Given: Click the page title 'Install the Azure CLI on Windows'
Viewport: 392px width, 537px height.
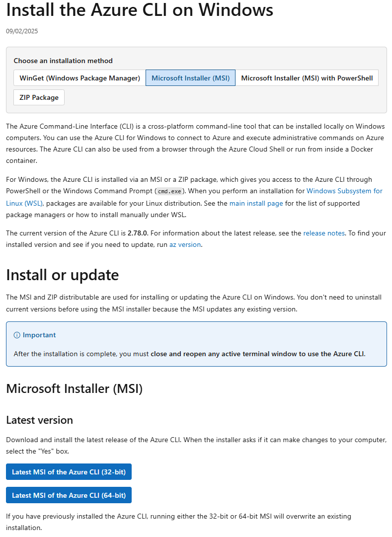Looking at the screenshot, I should pyautogui.click(x=140, y=10).
